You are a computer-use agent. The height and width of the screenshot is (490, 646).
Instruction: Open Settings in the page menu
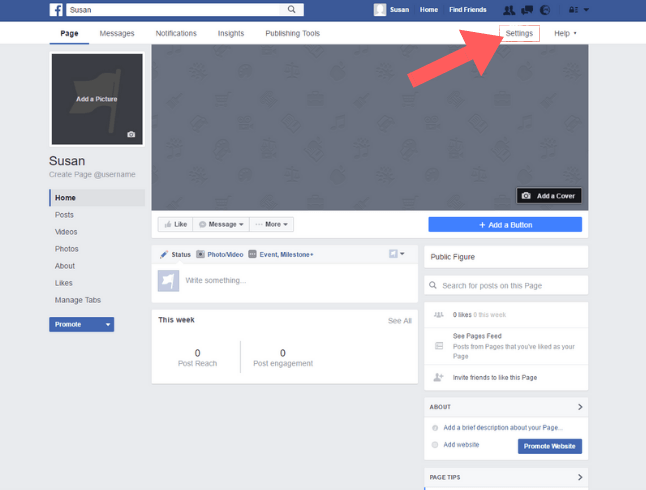coord(519,33)
